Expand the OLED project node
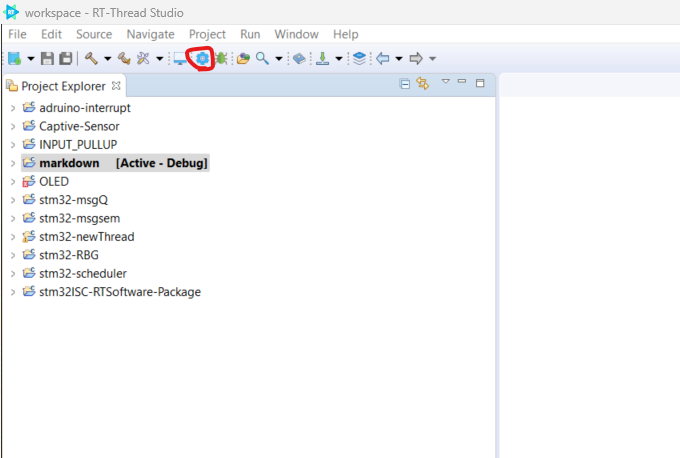This screenshot has width=680, height=458. coord(11,181)
